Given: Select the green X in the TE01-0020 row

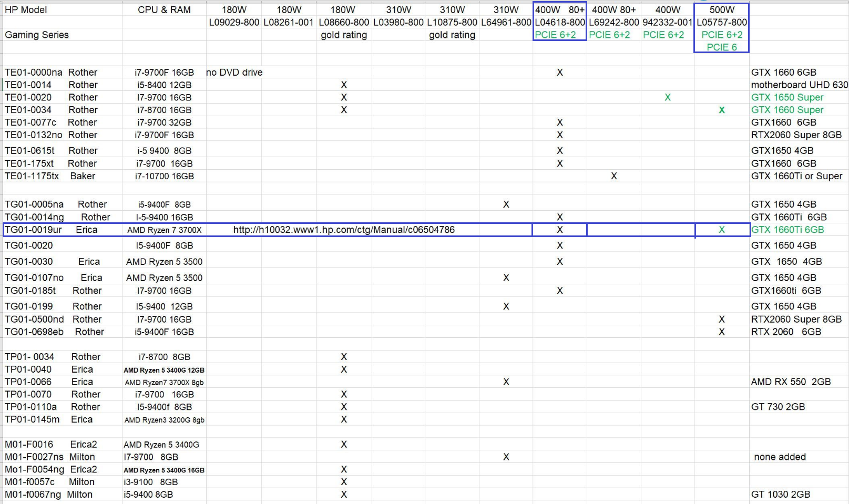Looking at the screenshot, I should [668, 97].
